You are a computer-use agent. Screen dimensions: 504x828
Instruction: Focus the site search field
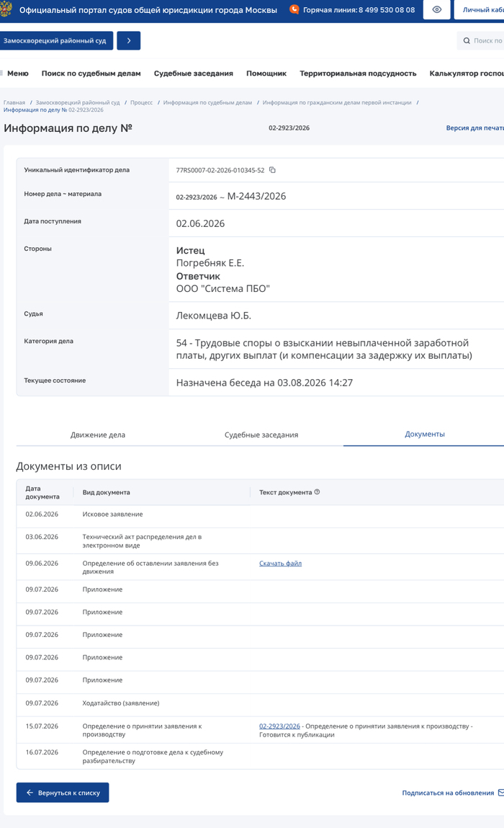(480, 40)
